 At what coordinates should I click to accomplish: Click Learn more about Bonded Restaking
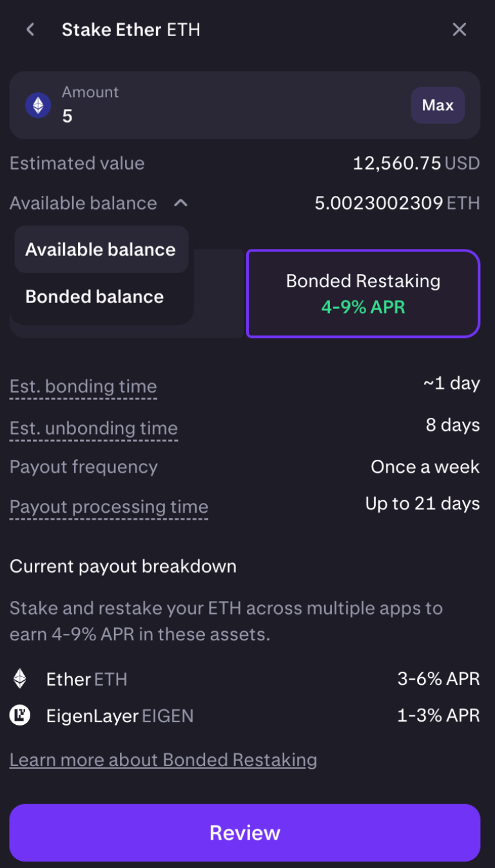click(162, 759)
